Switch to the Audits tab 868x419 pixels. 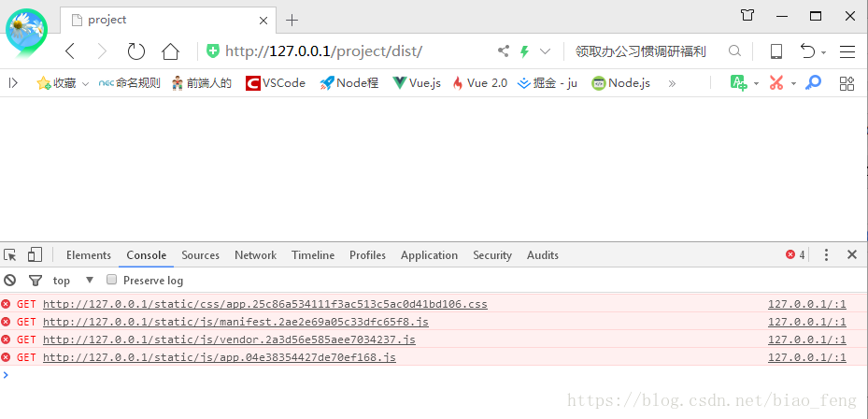[x=543, y=255]
